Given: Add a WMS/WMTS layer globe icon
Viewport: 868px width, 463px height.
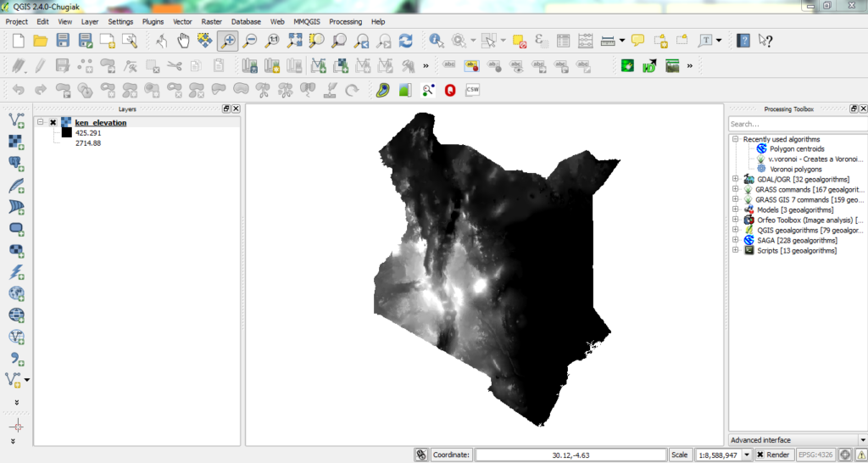Looking at the screenshot, I should 16,293.
